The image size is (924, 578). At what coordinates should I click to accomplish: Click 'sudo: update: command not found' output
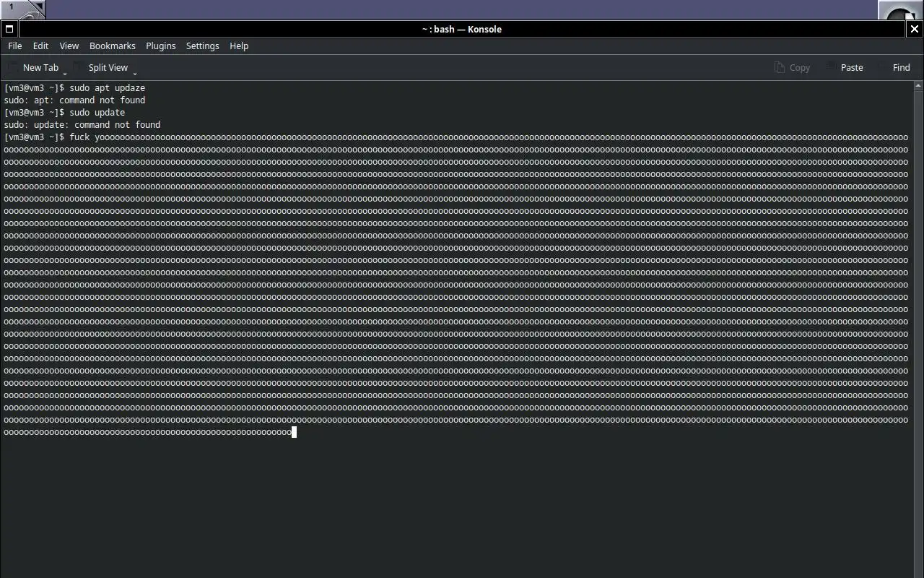82,124
